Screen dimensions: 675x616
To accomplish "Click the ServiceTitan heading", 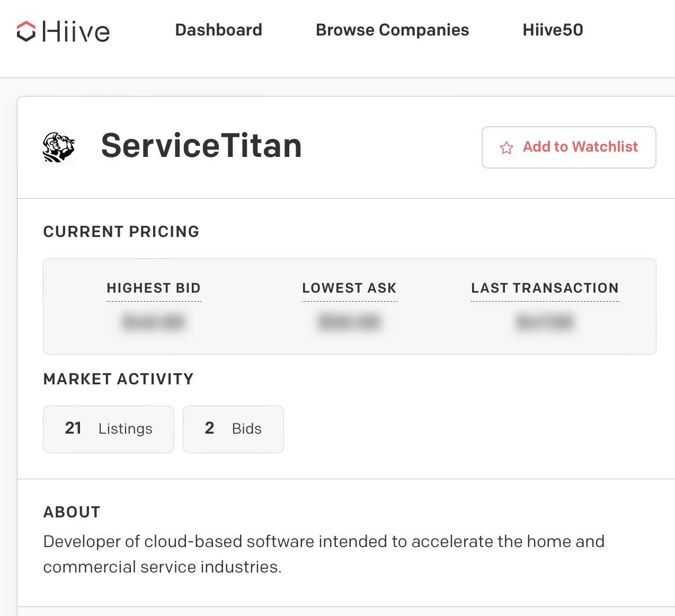I will [201, 146].
